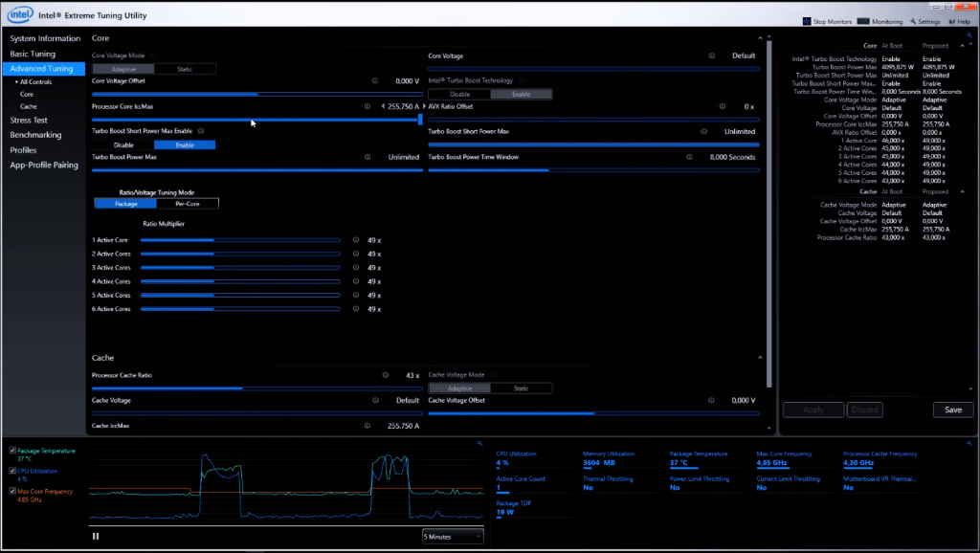This screenshot has height=553, width=980.
Task: Pause the live monitoring graph
Action: 95,536
